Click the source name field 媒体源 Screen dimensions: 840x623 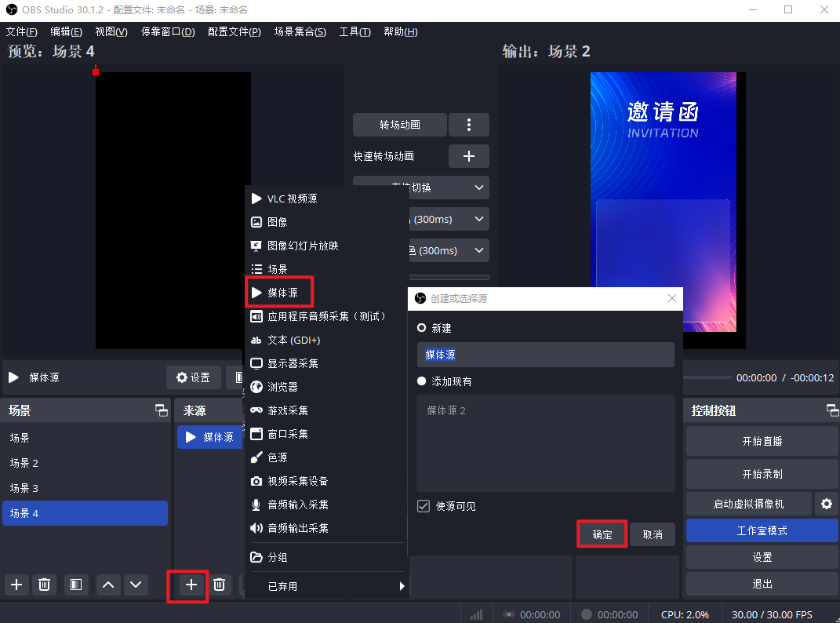coord(545,355)
